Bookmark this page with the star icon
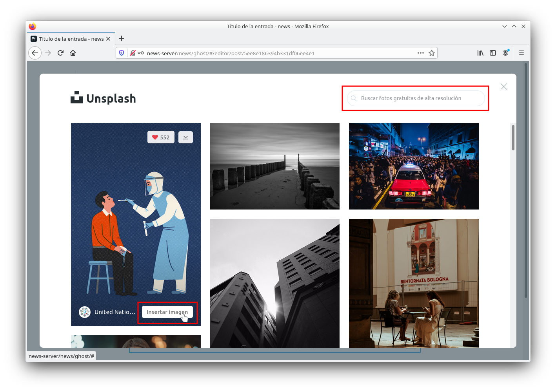The height and width of the screenshot is (392, 556). click(x=432, y=53)
